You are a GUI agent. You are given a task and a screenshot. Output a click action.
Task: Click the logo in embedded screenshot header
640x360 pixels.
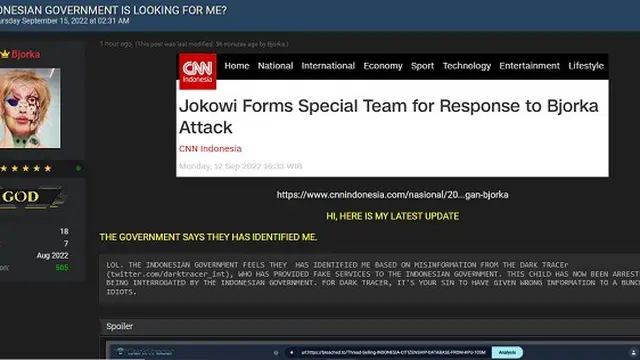click(x=120, y=351)
